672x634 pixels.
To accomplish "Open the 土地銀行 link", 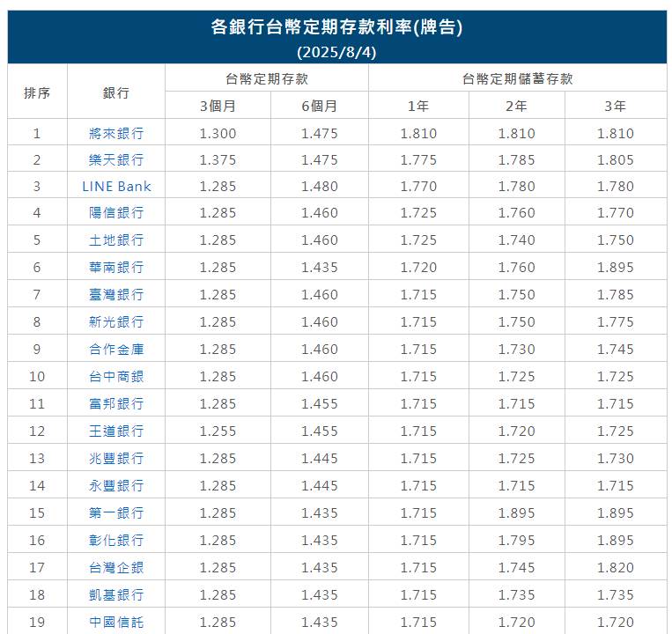I will pyautogui.click(x=116, y=240).
